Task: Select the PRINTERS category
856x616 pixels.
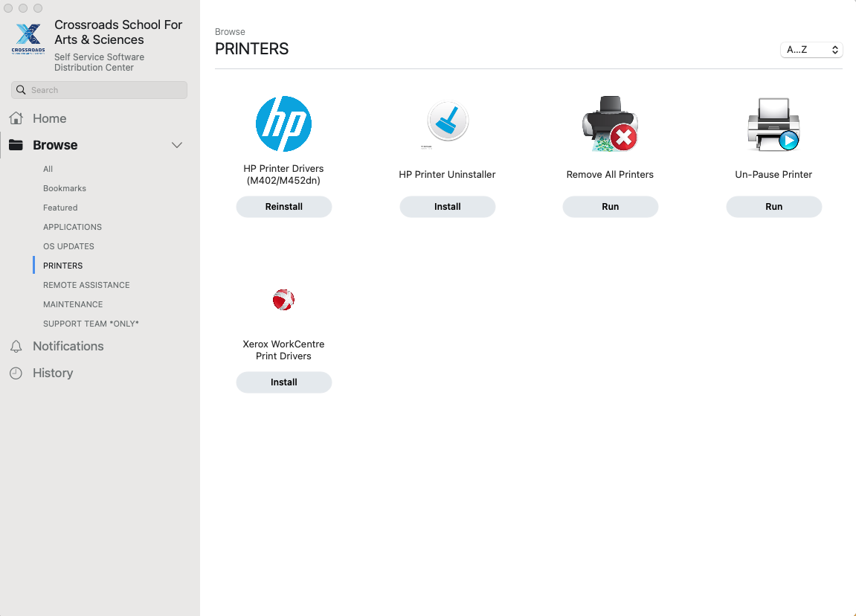Action: tap(62, 266)
